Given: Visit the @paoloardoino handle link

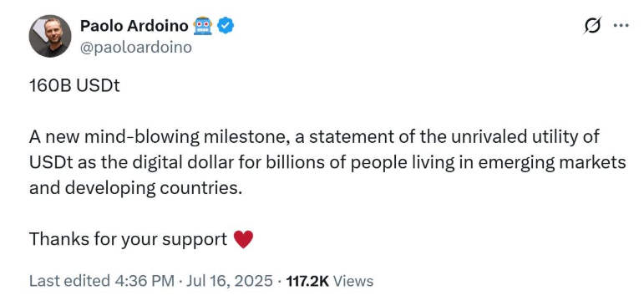Looking at the screenshot, I should pyautogui.click(x=136, y=48).
